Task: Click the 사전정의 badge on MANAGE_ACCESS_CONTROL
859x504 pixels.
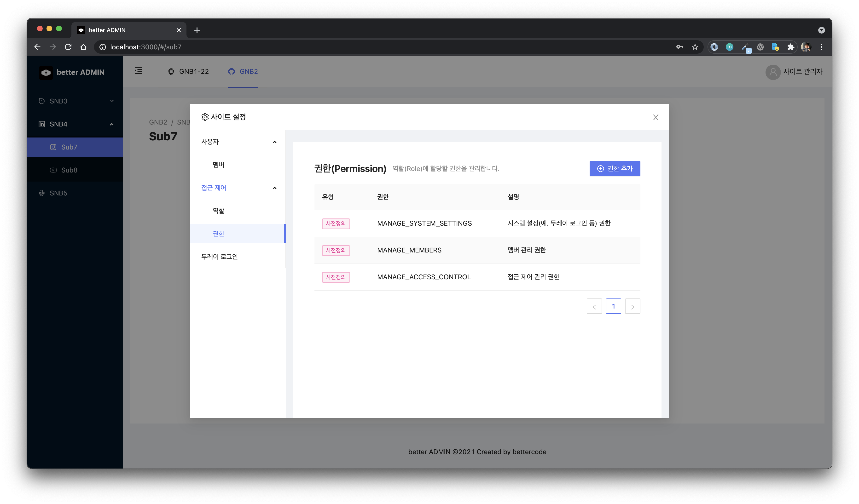Action: 336,277
